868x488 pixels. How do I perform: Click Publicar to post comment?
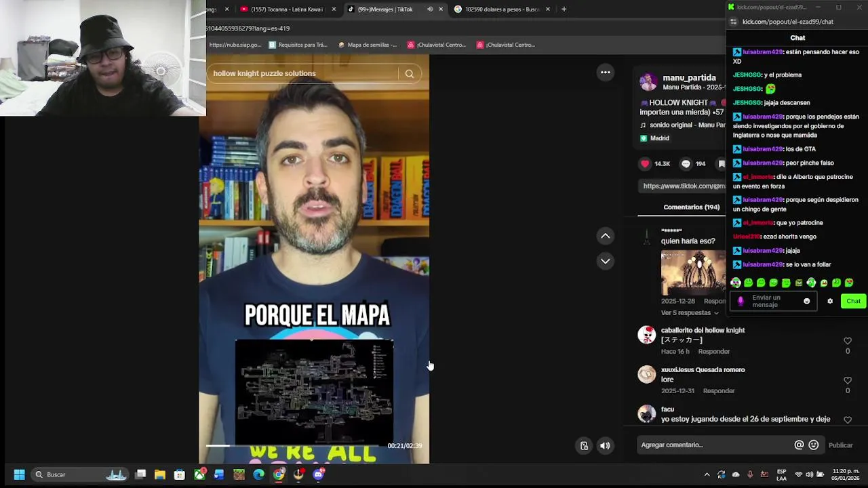point(840,445)
